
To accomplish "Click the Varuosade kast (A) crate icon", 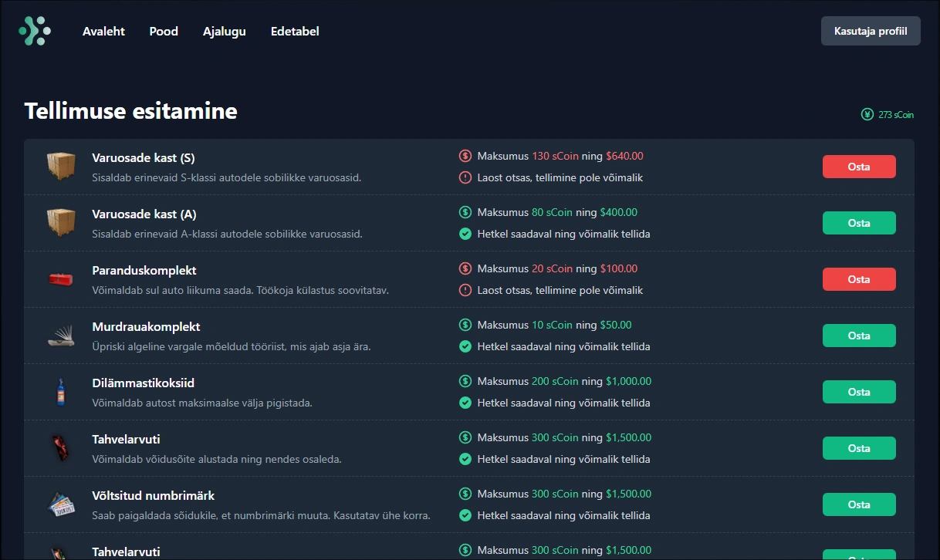I will (x=60, y=223).
